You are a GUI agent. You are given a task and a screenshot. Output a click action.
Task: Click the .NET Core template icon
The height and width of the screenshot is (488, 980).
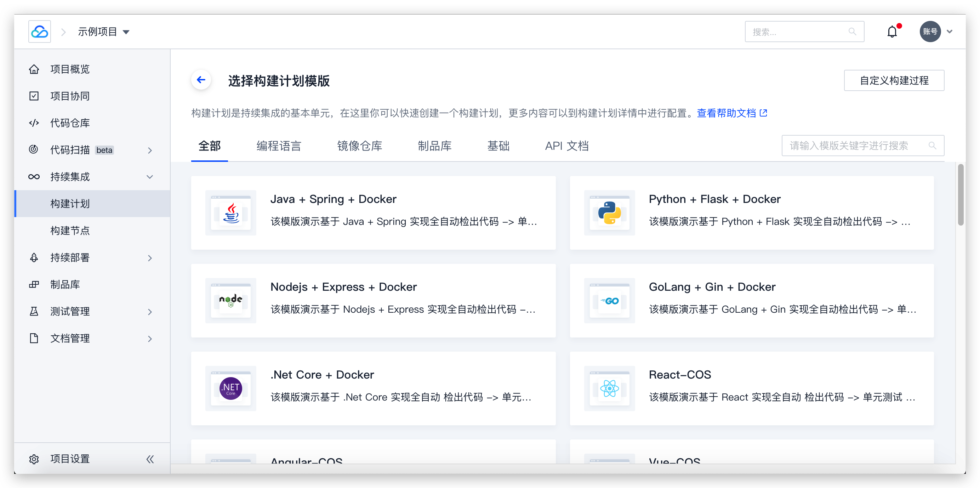230,388
